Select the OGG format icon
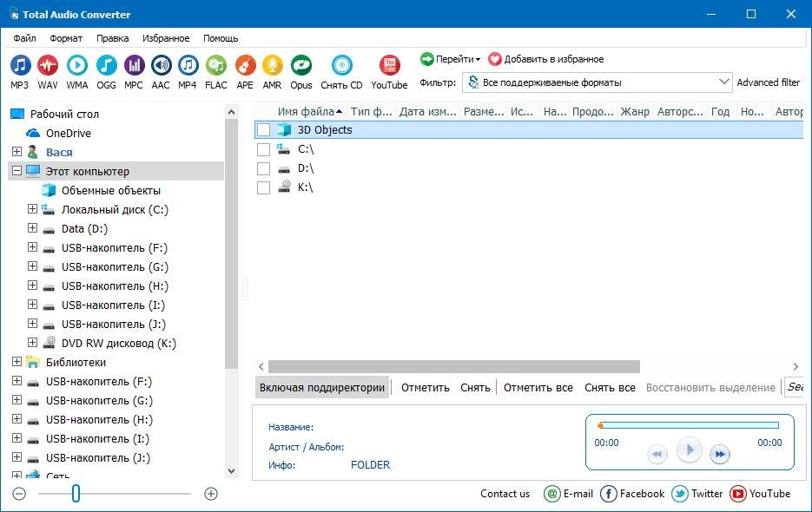 (x=106, y=66)
